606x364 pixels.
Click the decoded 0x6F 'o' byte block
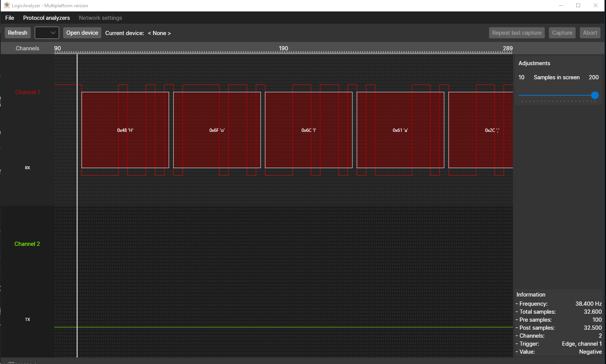point(217,130)
